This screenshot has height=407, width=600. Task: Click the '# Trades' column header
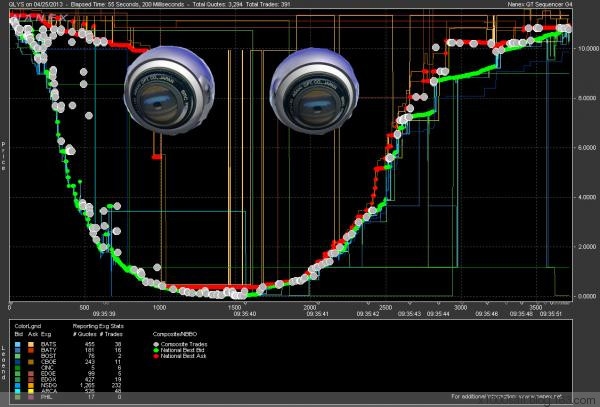[x=111, y=334]
